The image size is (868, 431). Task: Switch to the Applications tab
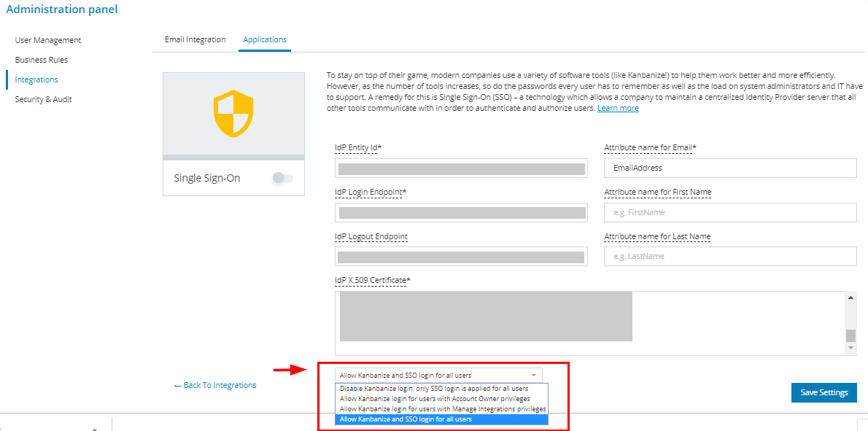click(x=265, y=40)
